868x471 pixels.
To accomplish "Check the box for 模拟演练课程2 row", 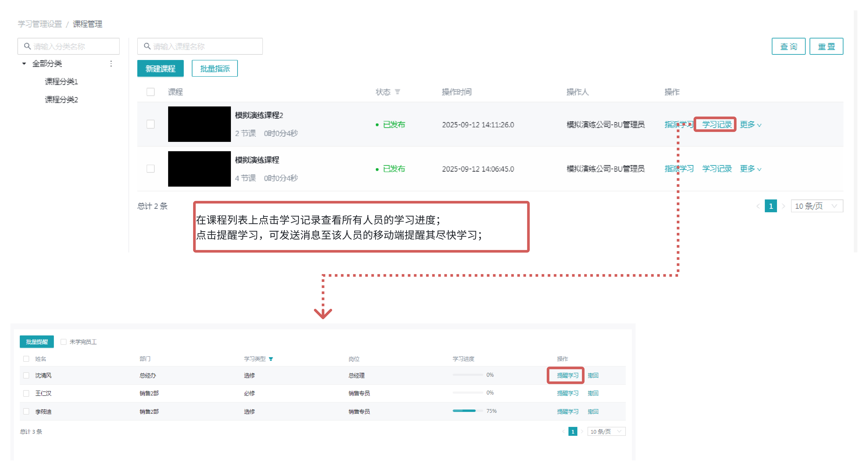I will click(x=151, y=124).
